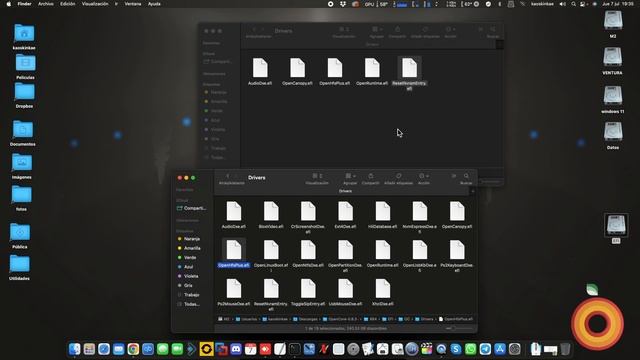Add new tab in front Drivers window

coord(473,191)
